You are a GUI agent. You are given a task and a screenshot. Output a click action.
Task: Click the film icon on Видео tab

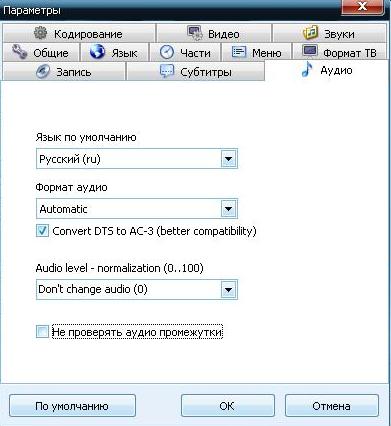pyautogui.click(x=194, y=33)
